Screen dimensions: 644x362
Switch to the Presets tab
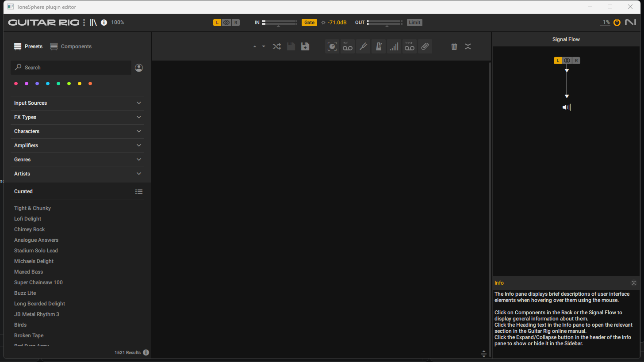click(28, 46)
